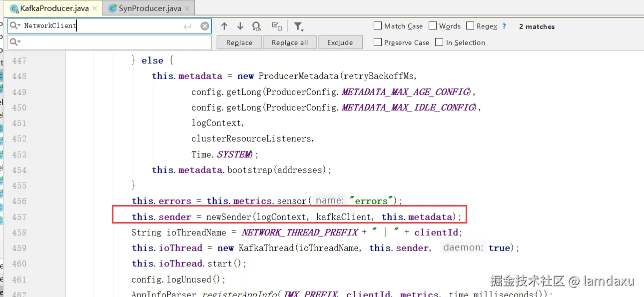The image size is (644, 297).
Task: Open search history dropdown in find field
Action: pyautogui.click(x=15, y=26)
